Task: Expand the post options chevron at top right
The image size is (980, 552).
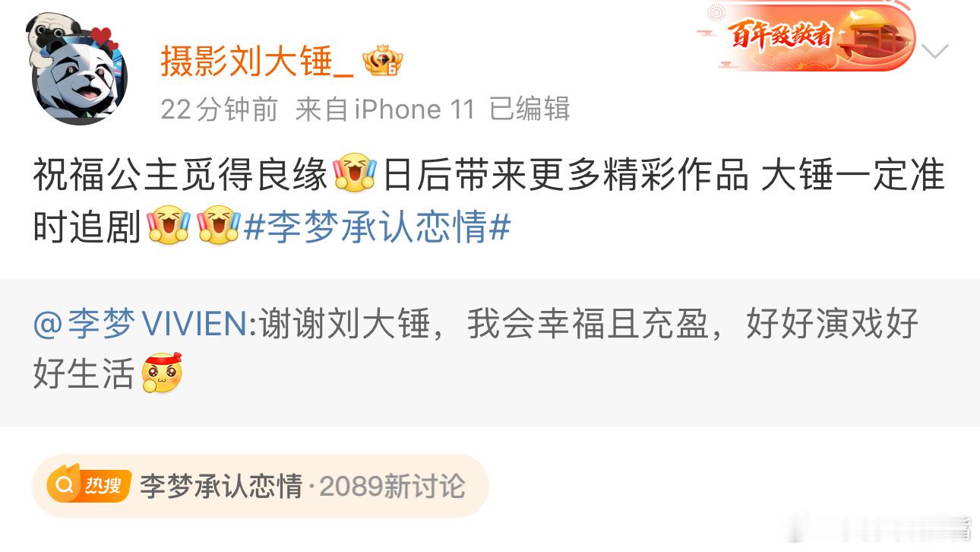Action: click(x=934, y=51)
